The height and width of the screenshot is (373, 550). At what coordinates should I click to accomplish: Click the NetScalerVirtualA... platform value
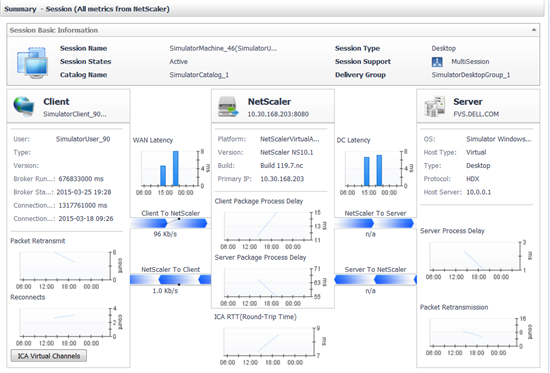point(290,139)
